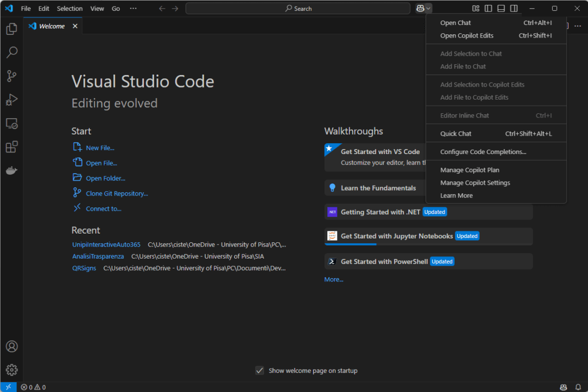Click the Run and Debug icon
Screen dimensions: 588x392
tap(11, 100)
